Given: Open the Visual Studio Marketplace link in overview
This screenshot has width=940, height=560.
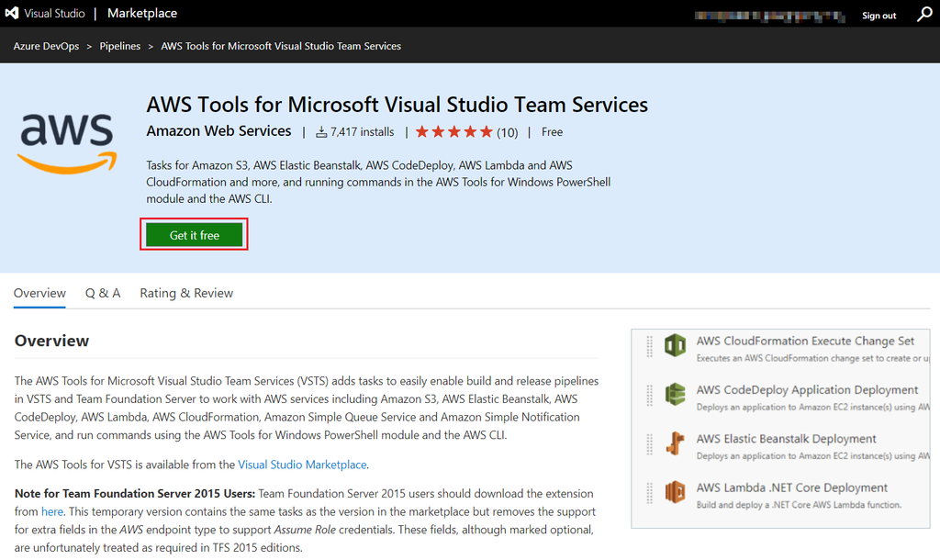Looking at the screenshot, I should [302, 465].
